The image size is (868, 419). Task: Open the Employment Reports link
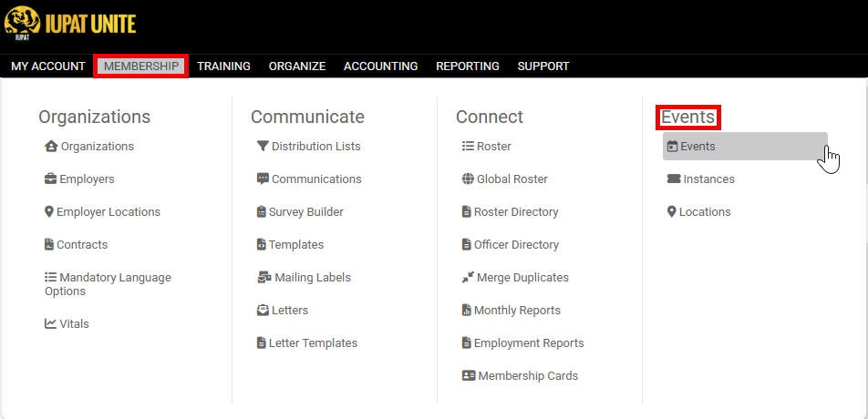pyautogui.click(x=529, y=342)
